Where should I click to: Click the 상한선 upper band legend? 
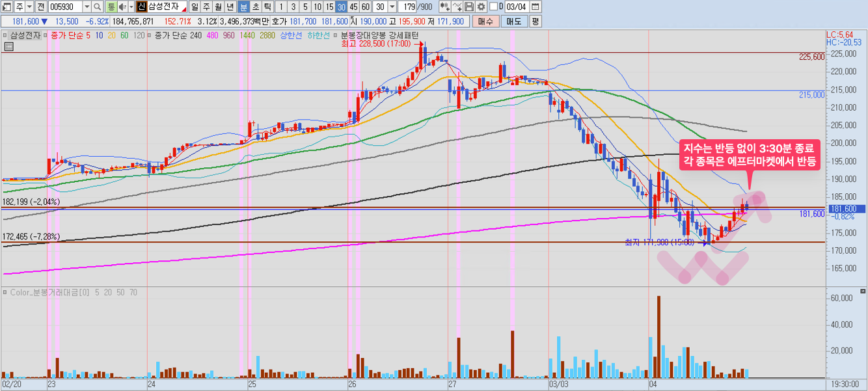click(291, 35)
